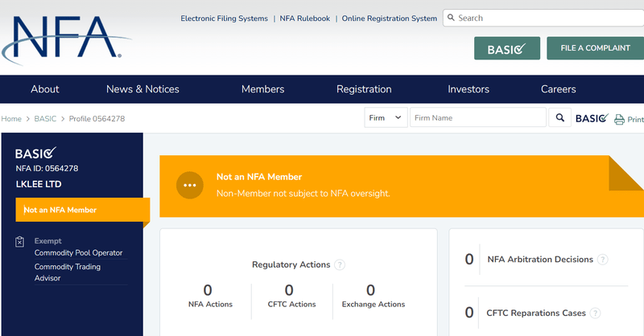The width and height of the screenshot is (644, 336).
Task: Open help icon next to Regulatory Actions
Action: 340,264
